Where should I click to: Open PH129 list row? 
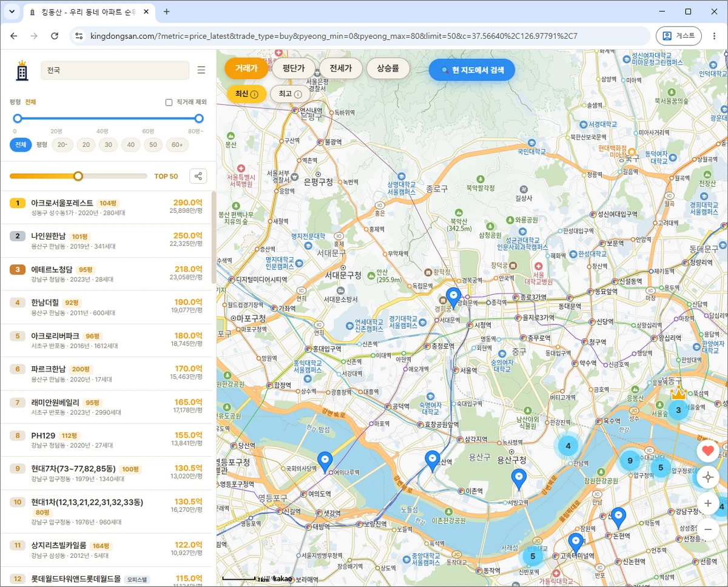pos(106,440)
